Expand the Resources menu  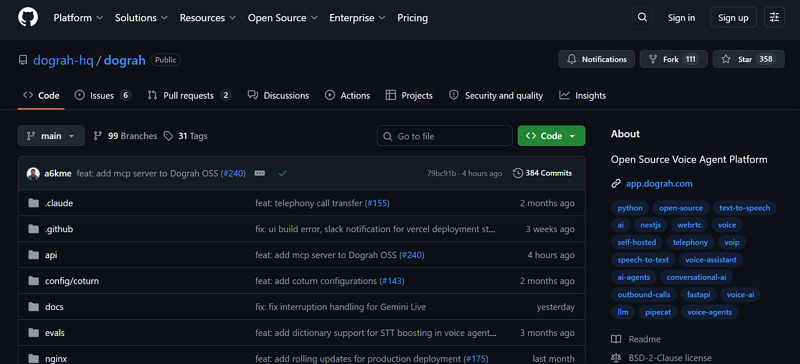pyautogui.click(x=208, y=18)
